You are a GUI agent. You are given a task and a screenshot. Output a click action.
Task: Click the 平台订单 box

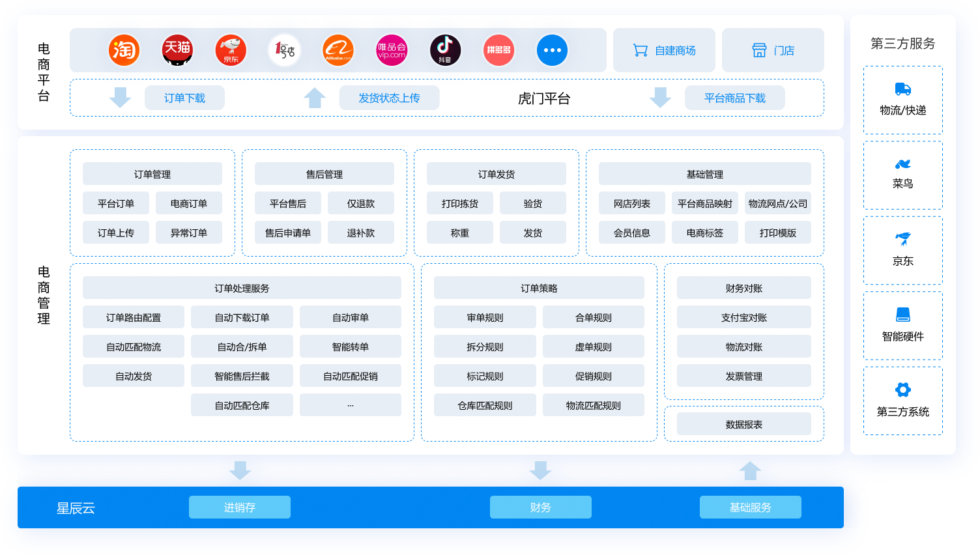coord(115,203)
